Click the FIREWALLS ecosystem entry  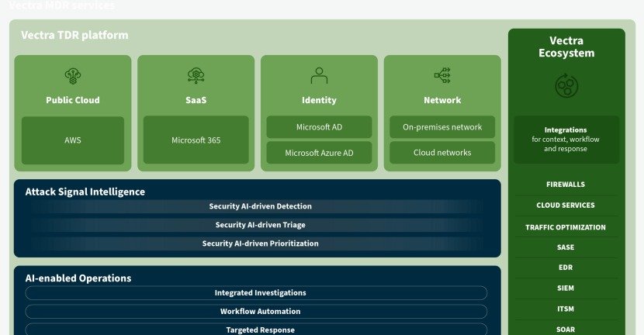pos(566,185)
